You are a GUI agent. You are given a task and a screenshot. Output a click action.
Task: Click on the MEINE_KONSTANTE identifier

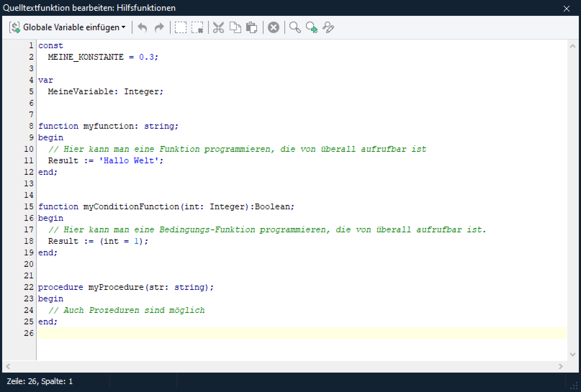(x=86, y=57)
